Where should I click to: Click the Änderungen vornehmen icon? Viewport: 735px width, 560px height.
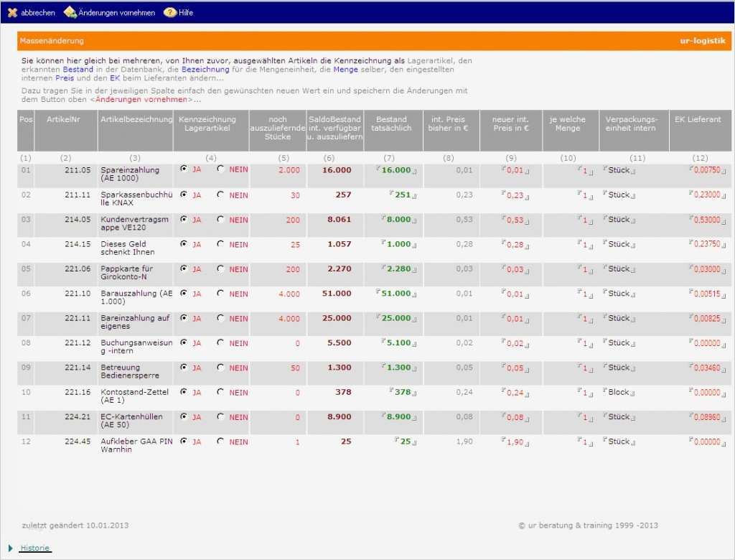point(70,12)
